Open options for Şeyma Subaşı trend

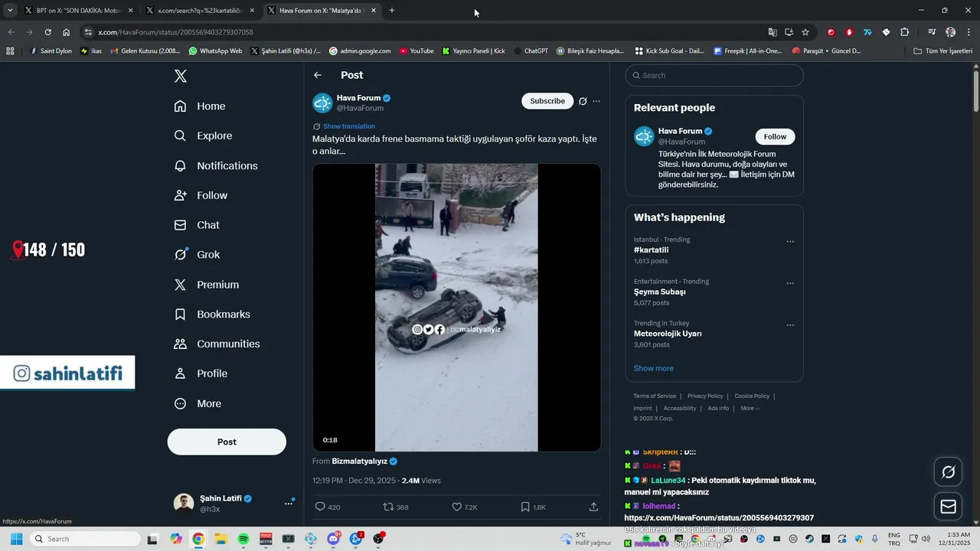[790, 283]
